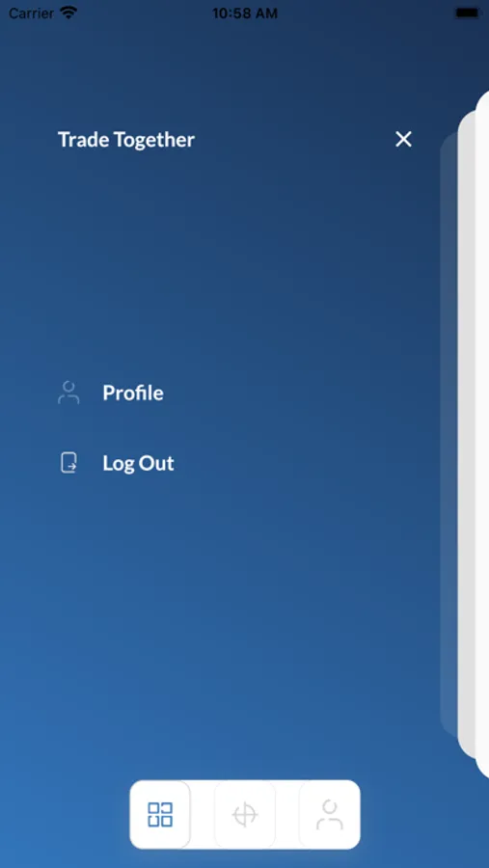Tap the gray middle stacked card layer
489x868 pixels.
coord(466,435)
